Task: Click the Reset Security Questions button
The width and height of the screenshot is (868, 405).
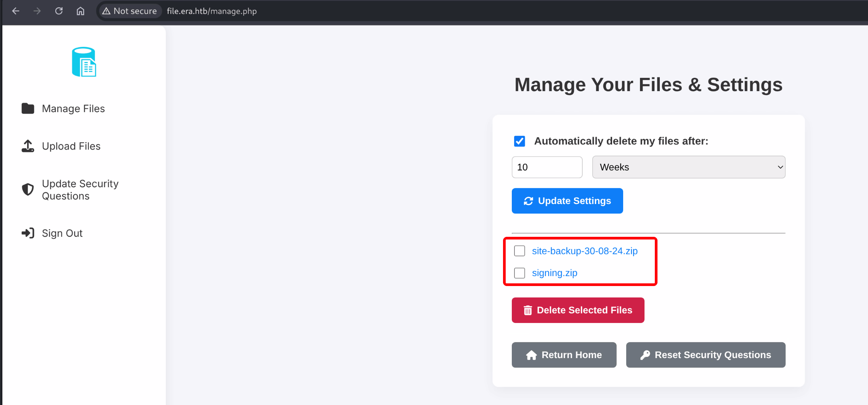Action: (706, 355)
